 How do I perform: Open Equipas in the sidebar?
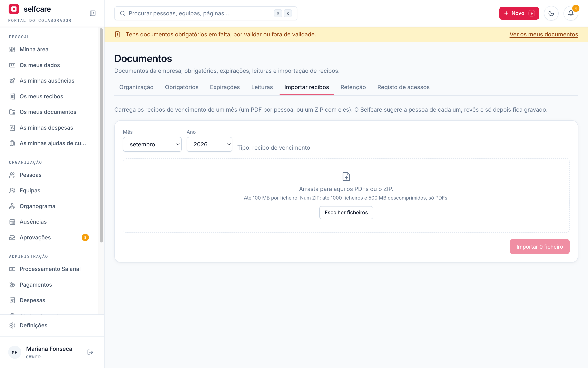(49, 191)
